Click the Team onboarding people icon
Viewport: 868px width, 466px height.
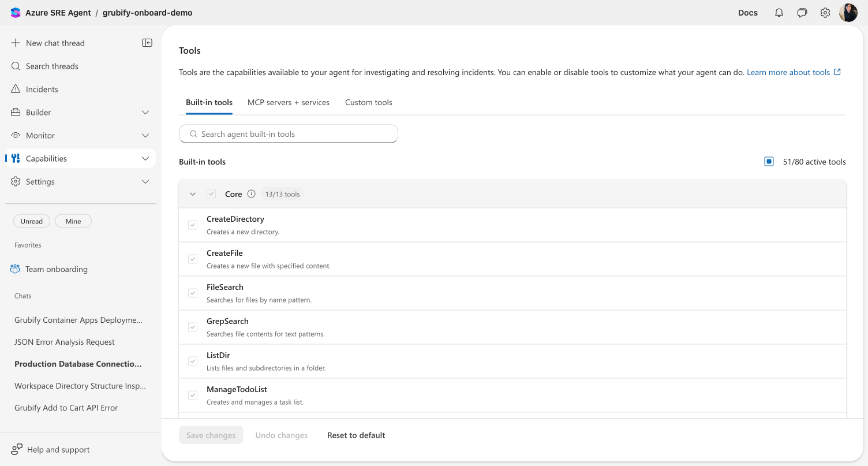[15, 269]
